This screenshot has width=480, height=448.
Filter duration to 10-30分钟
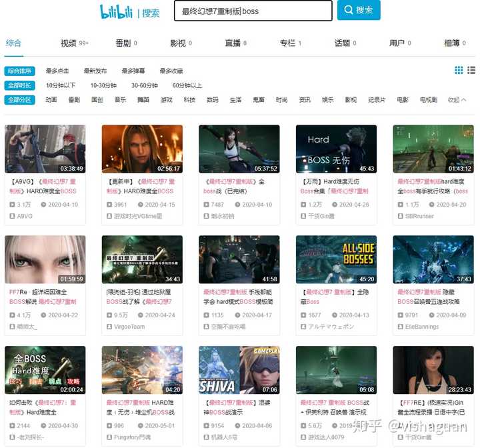click(x=103, y=85)
